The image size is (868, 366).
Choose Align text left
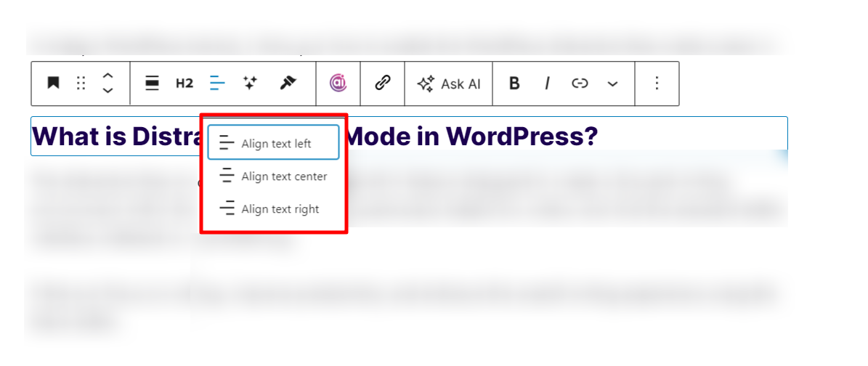click(x=273, y=143)
